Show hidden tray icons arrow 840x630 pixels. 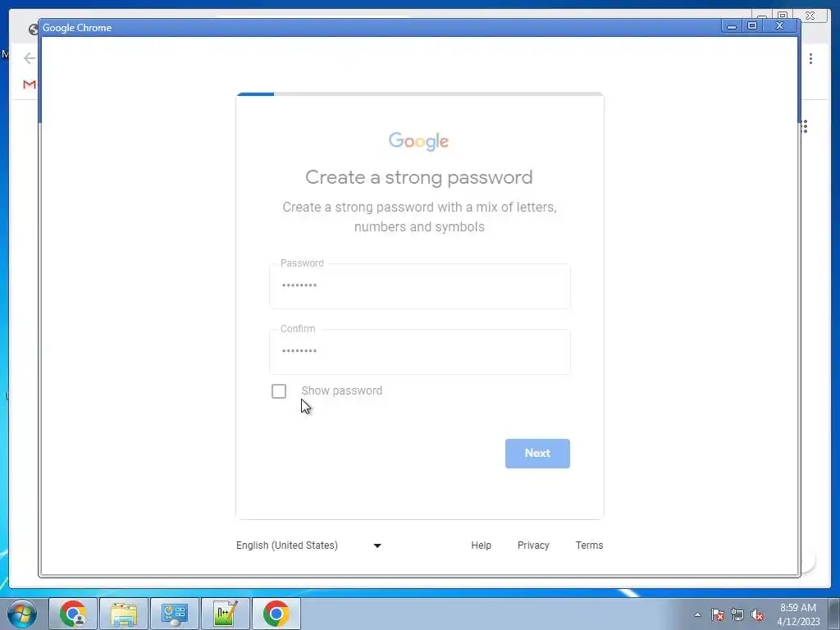tap(697, 614)
